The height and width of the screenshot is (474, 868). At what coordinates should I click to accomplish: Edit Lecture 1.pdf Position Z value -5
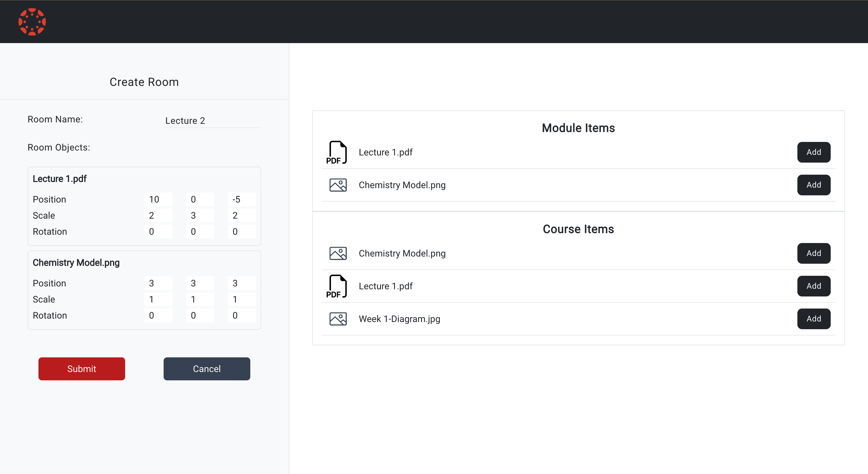(242, 199)
